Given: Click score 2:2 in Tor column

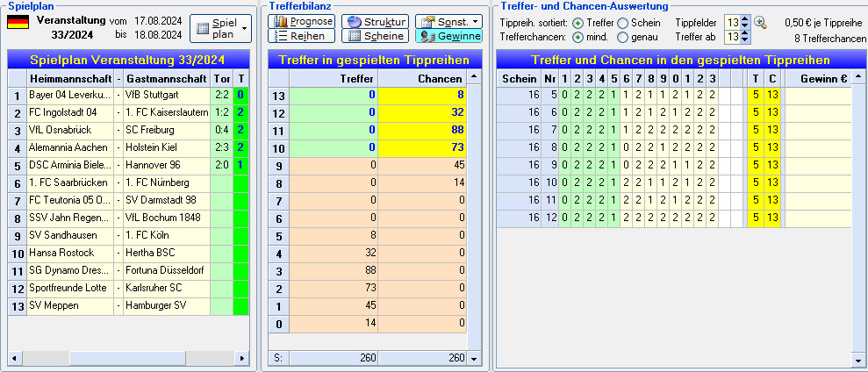Looking at the screenshot, I should [x=221, y=96].
